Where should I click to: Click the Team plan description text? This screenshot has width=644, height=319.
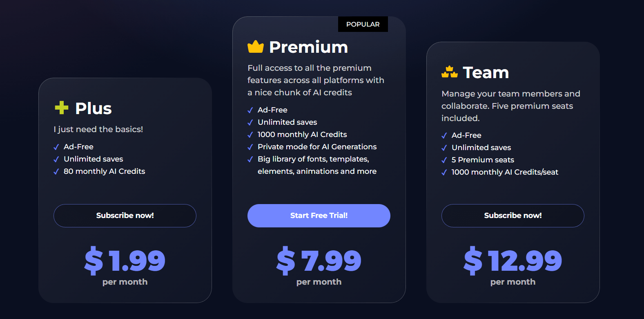[x=510, y=106]
